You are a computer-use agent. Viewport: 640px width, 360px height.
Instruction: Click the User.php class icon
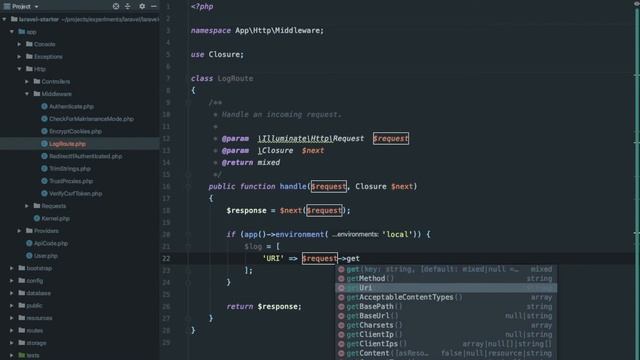point(29,256)
